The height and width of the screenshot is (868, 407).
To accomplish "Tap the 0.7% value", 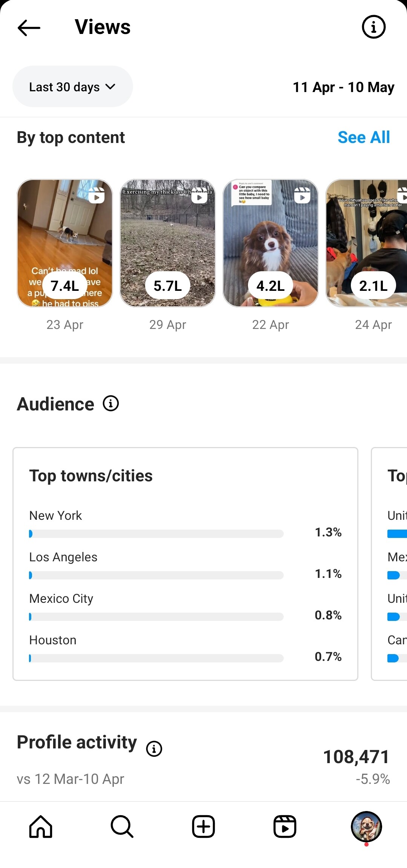I will coord(328,657).
